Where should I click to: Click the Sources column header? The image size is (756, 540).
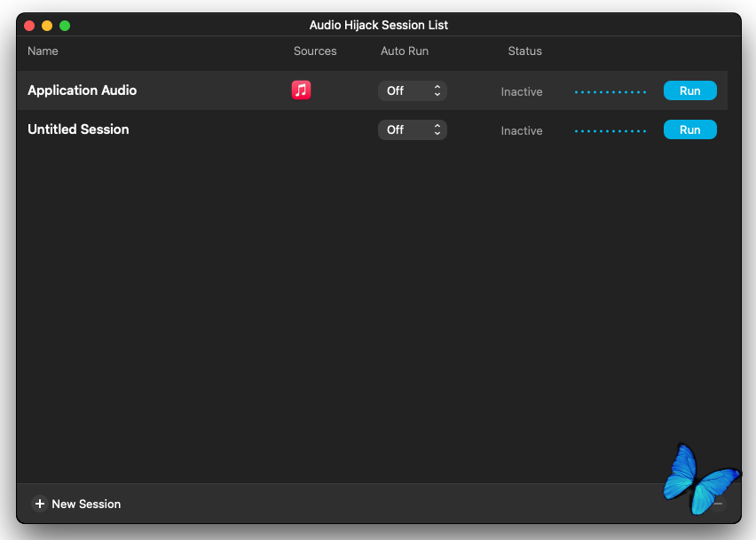coord(315,51)
